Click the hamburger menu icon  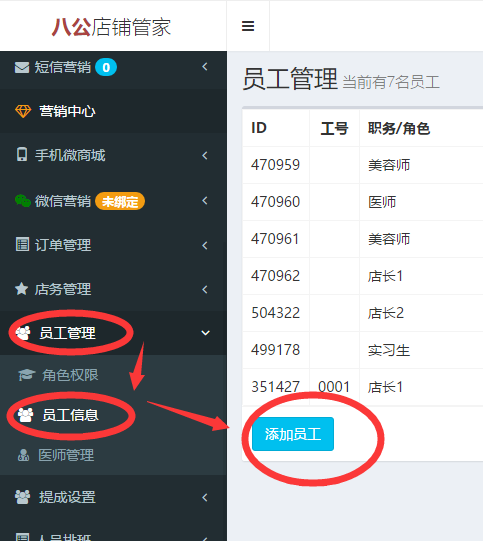pos(248,26)
